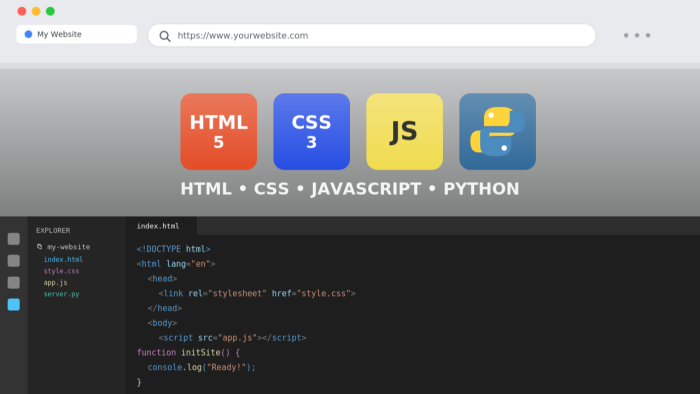The width and height of the screenshot is (700, 394).
Task: Open app.js in the explorer
Action: [55, 282]
